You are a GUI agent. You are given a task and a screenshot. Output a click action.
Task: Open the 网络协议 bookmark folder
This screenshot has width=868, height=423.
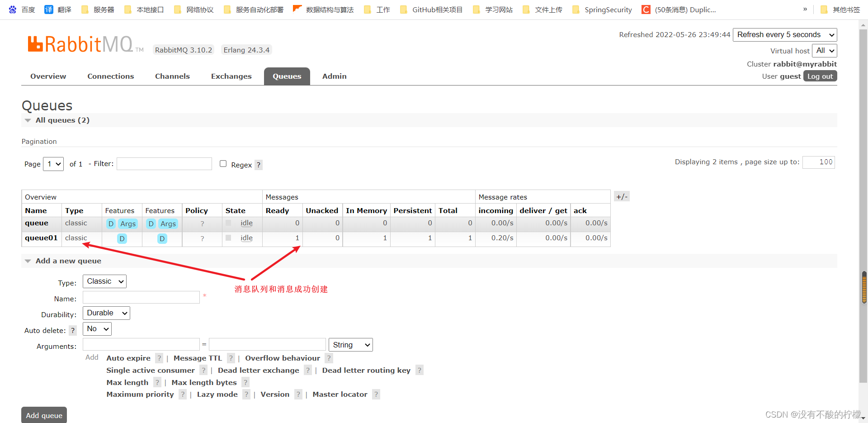point(193,10)
